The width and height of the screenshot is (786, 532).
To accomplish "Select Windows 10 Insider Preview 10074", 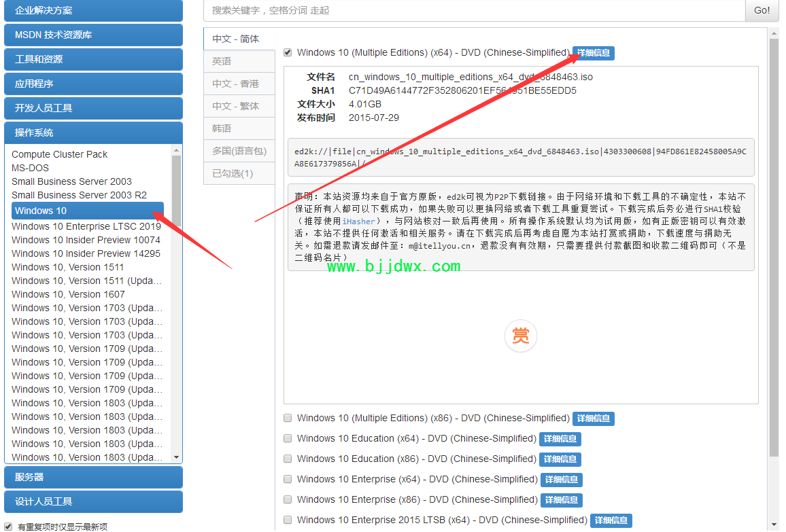I will coord(86,240).
